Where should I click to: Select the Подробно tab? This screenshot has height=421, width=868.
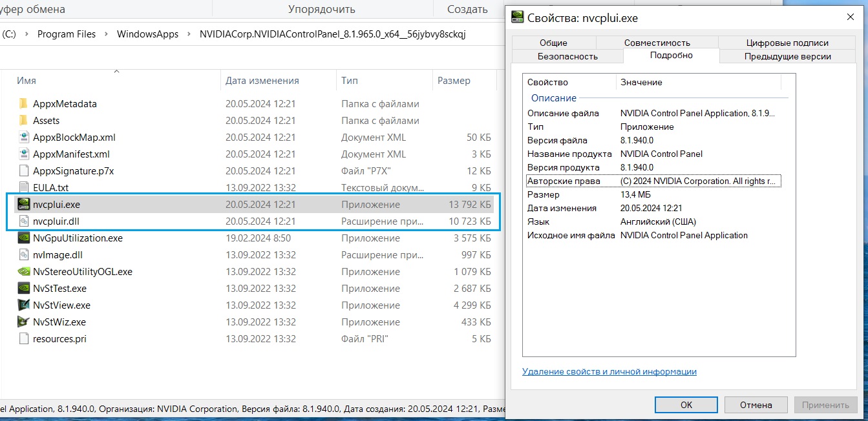pos(671,56)
